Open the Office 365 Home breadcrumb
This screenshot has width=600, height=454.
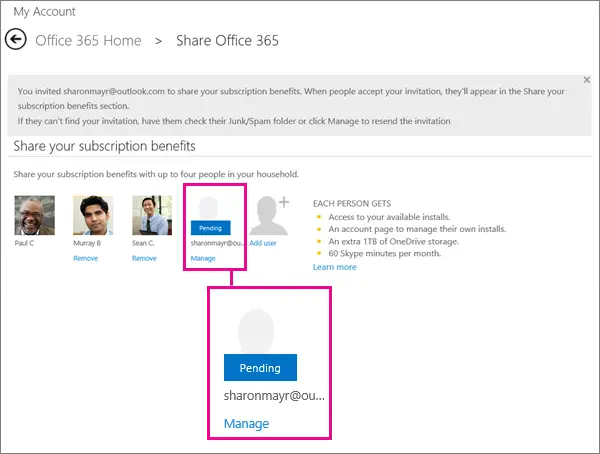point(88,41)
